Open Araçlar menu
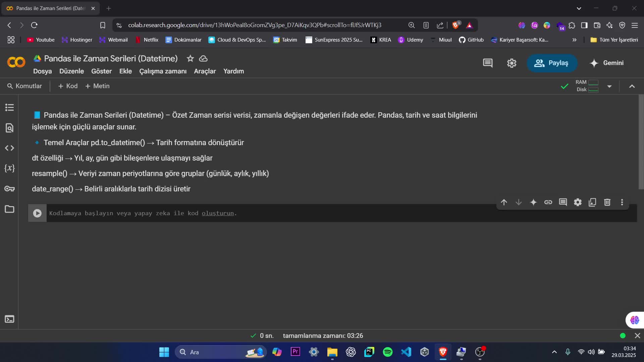 coord(205,71)
